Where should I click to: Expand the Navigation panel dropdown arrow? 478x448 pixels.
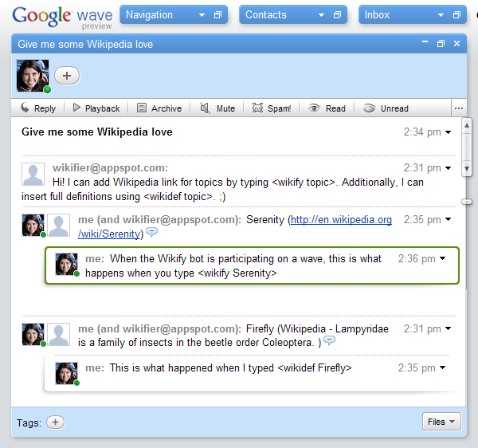(x=202, y=15)
